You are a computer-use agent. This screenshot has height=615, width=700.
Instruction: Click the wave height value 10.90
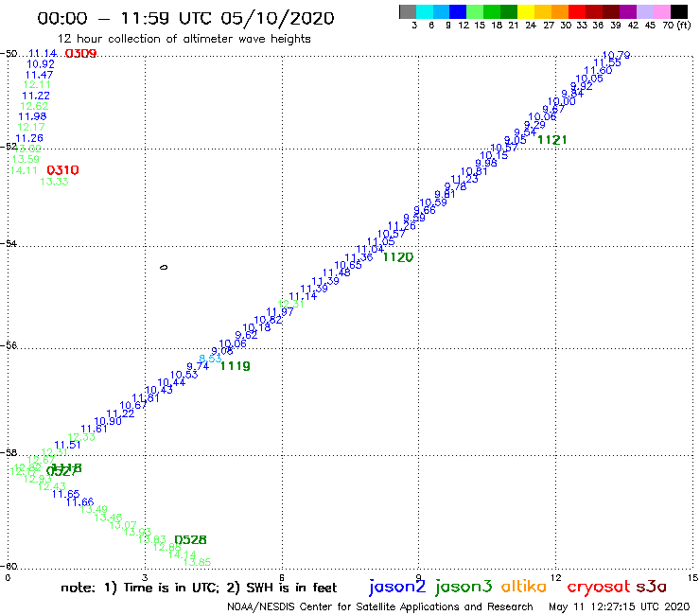pos(108,421)
